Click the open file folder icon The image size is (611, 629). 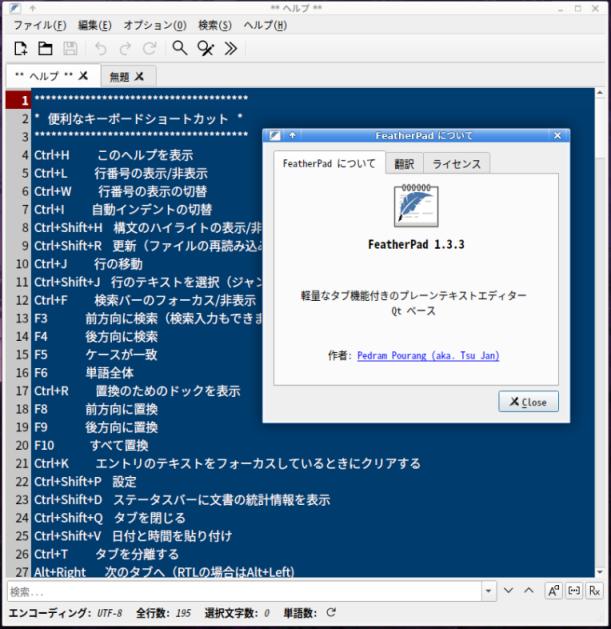(45, 49)
